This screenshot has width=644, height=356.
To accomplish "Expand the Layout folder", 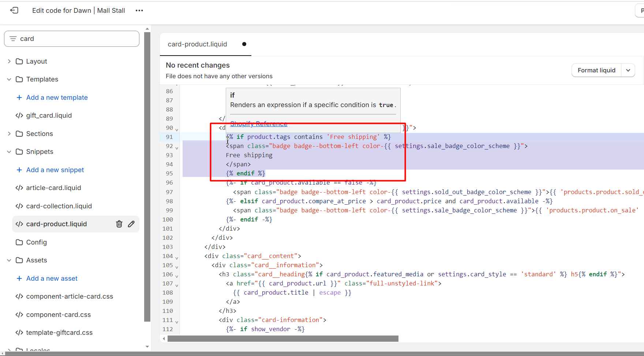I will (9, 61).
